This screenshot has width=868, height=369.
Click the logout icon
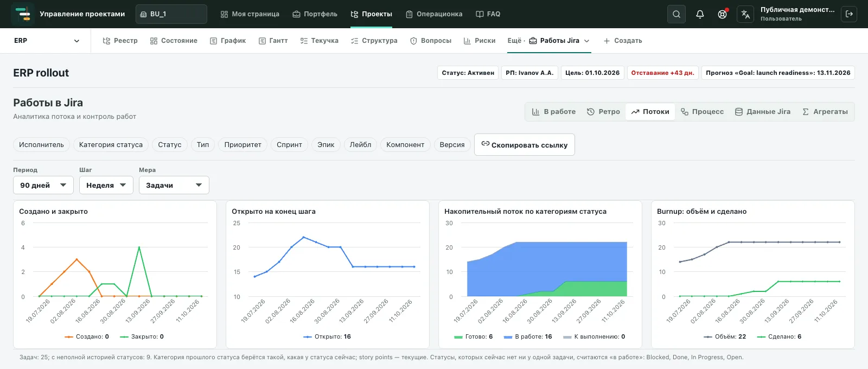(x=849, y=14)
